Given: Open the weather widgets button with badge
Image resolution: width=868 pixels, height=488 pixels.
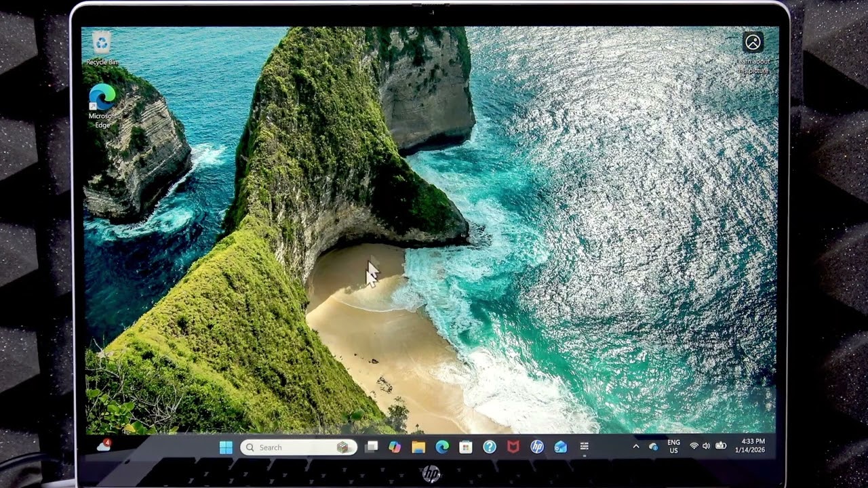Looking at the screenshot, I should [104, 445].
